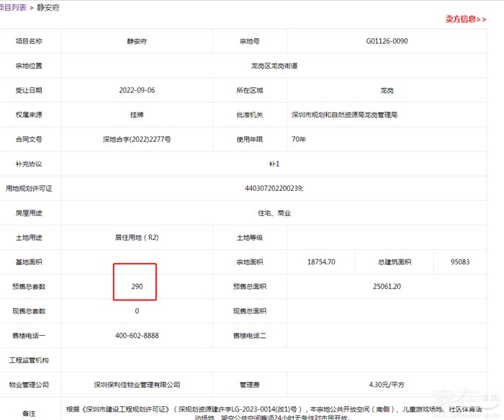The width and height of the screenshot is (504, 420).
Task: Select building use value 住宅、商业
Action: point(274,213)
